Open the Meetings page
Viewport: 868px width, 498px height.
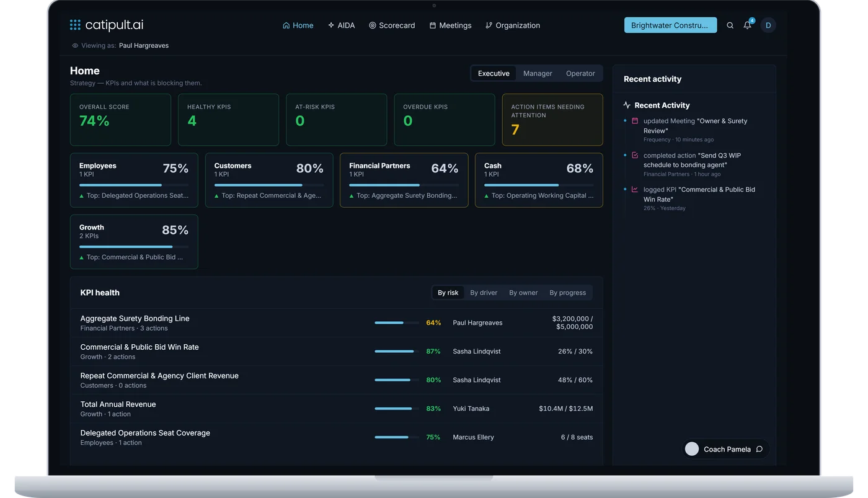[450, 25]
